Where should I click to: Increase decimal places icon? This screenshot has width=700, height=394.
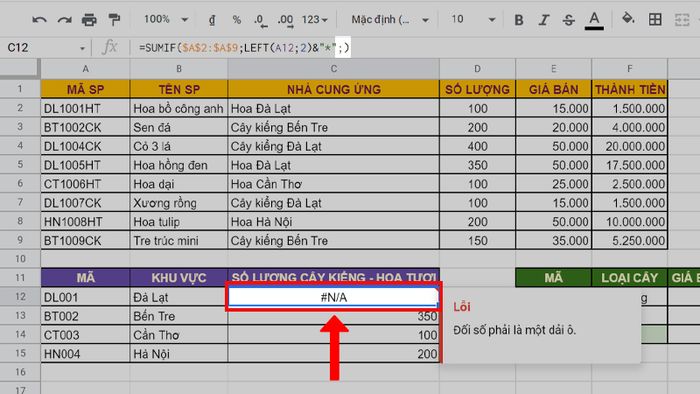(285, 20)
